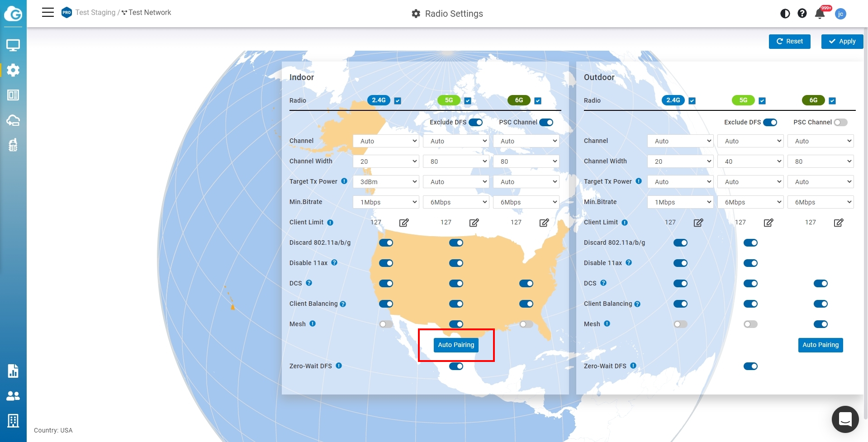Click the Outdoor 6G band badge
Viewport: 868px width, 442px height.
tap(813, 100)
